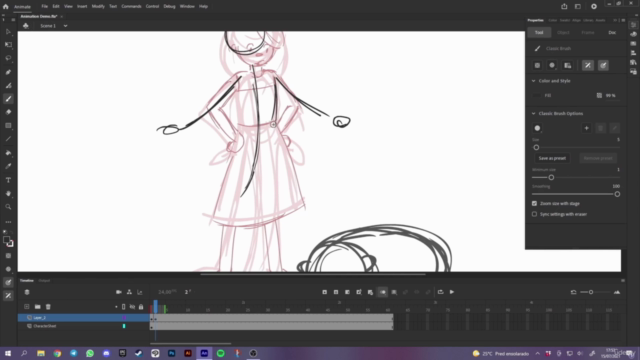The image size is (640, 360).
Task: Select the Paint Bucket tool
Action: (8, 153)
